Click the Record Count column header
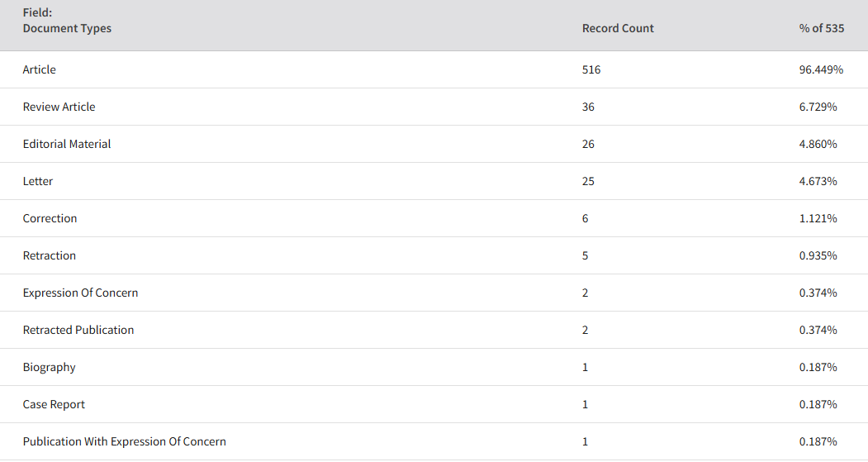Screen dimensions: 868x462 coord(618,28)
